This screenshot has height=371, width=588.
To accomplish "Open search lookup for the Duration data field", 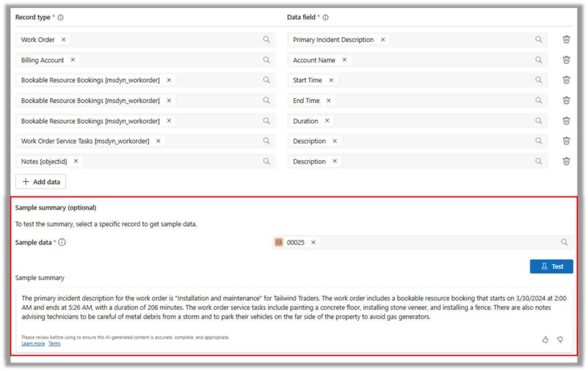I will (x=538, y=121).
